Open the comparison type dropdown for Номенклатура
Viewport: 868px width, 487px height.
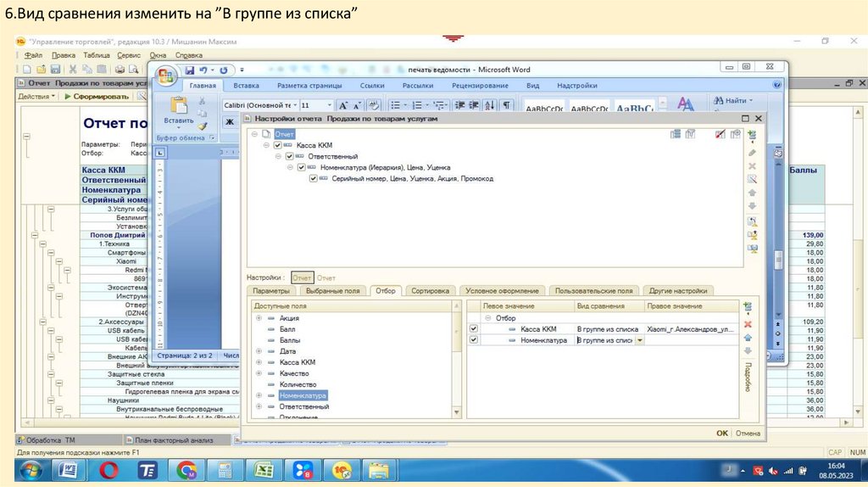(x=639, y=340)
